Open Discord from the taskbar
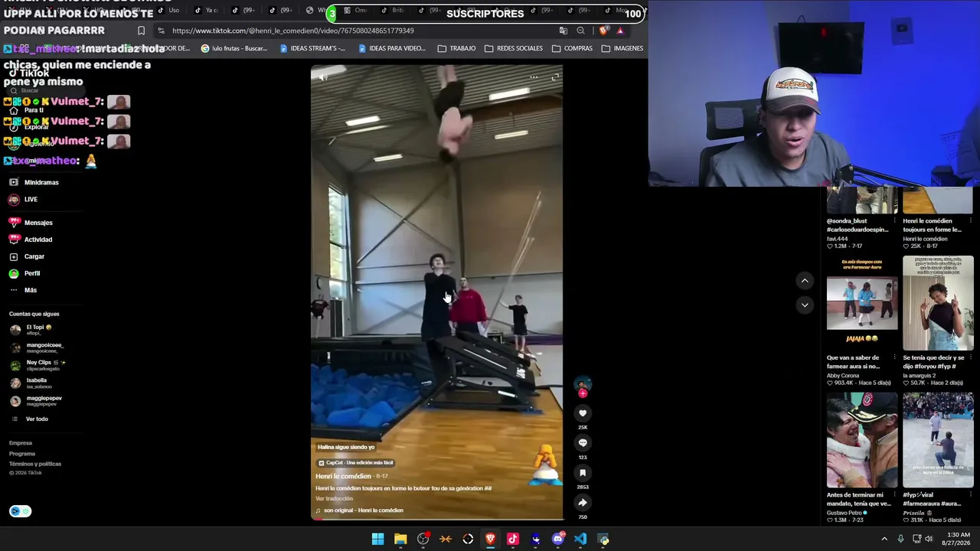 (x=558, y=540)
